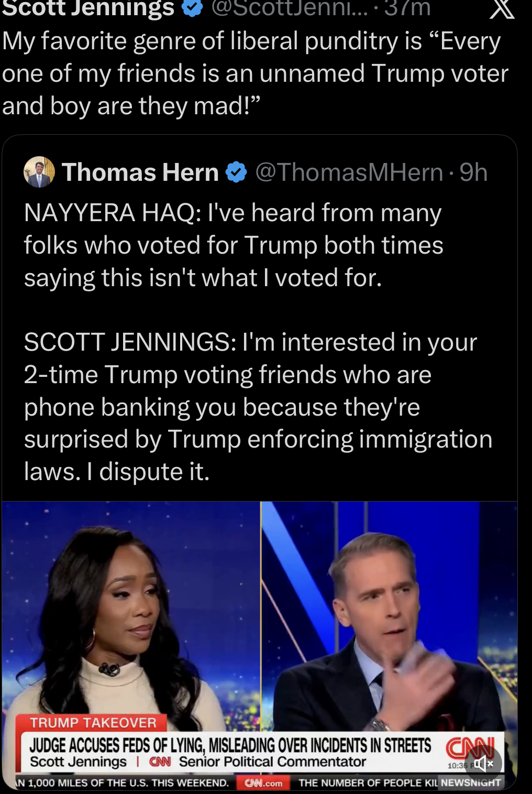The image size is (532, 794).
Task: Click the NEWSNIGHT label in ticker
Action: coord(471,782)
